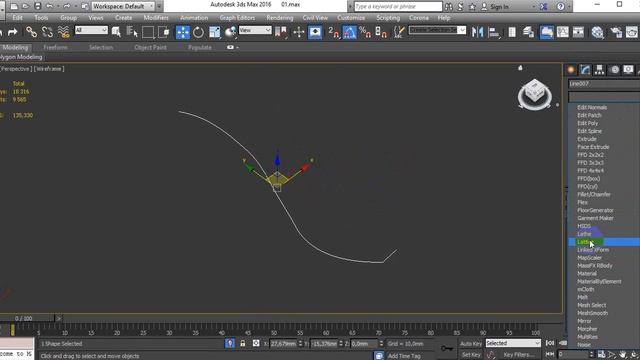Viewport: 640px width, 360px height.
Task: Click the Edit Named Selection Sets icon
Action: pyautogui.click(x=398, y=32)
